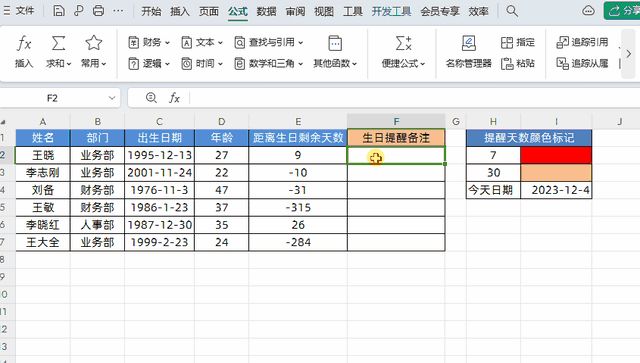The width and height of the screenshot is (640, 363).
Task: Switch to the 数据 tab
Action: point(267,11)
